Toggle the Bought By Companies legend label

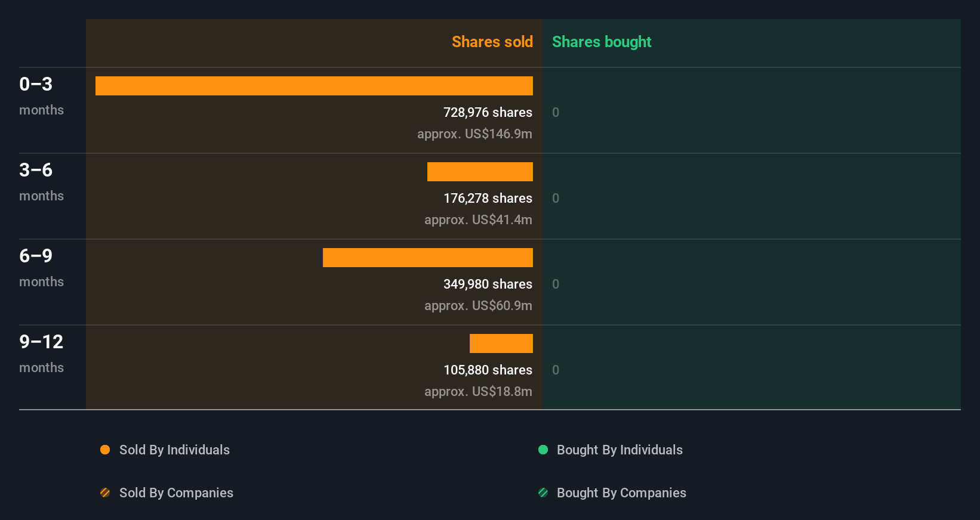coord(621,493)
